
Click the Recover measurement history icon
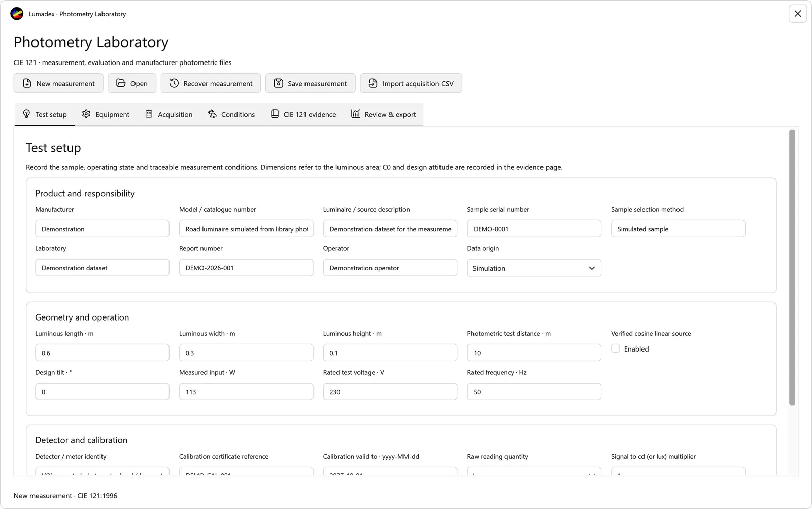coord(174,83)
